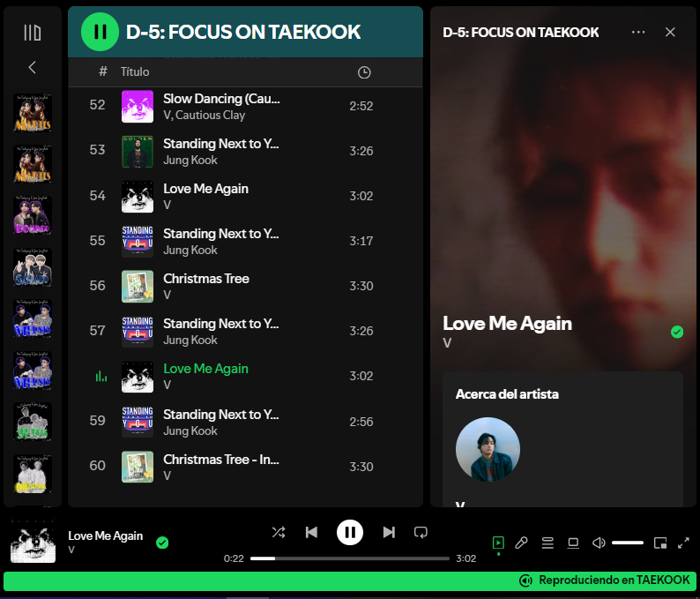Click the Acerca del artista heading
Screen dimensions: 700x599
507,394
